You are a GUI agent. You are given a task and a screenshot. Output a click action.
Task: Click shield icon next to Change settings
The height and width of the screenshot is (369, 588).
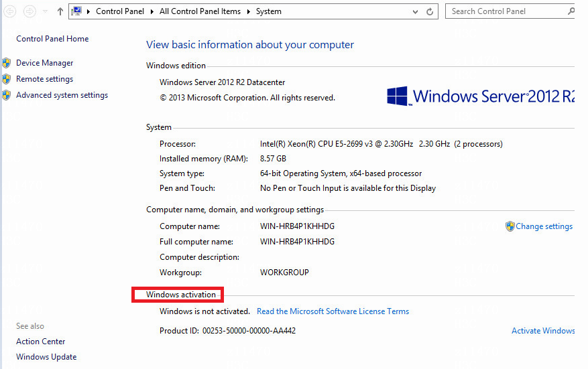coord(510,226)
